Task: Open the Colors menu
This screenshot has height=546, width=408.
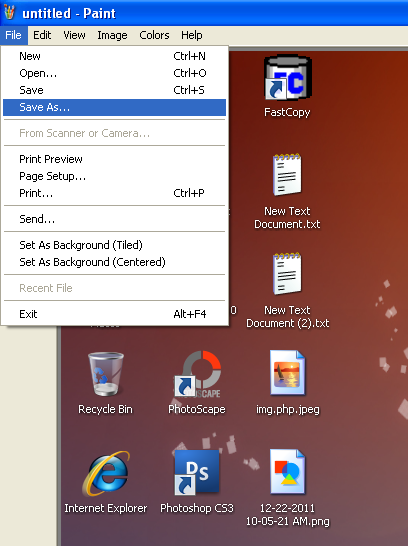Action: click(x=154, y=35)
